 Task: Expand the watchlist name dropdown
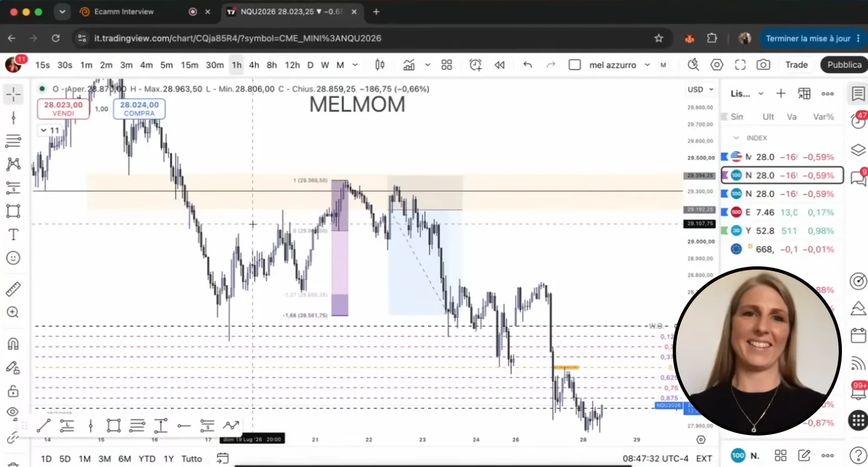pos(761,94)
